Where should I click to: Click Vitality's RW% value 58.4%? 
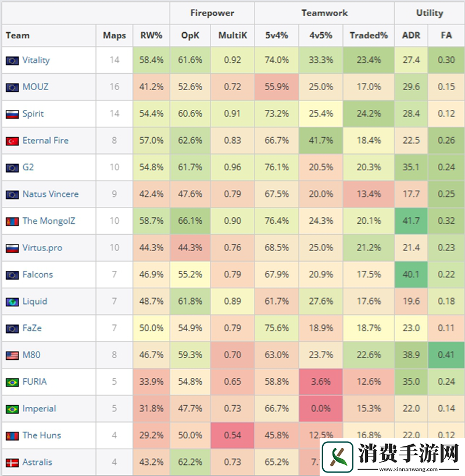(x=151, y=60)
